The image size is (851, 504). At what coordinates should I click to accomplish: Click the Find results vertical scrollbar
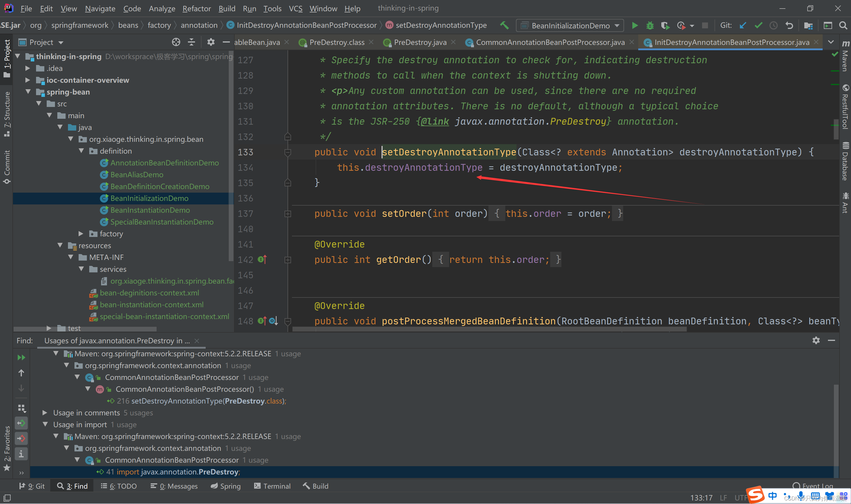(836, 431)
